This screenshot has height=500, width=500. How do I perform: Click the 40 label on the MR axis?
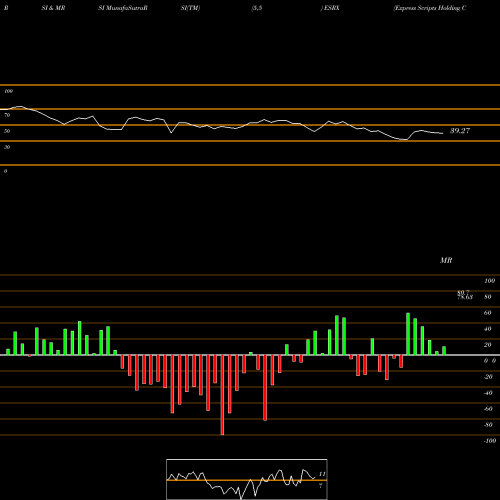click(488, 329)
